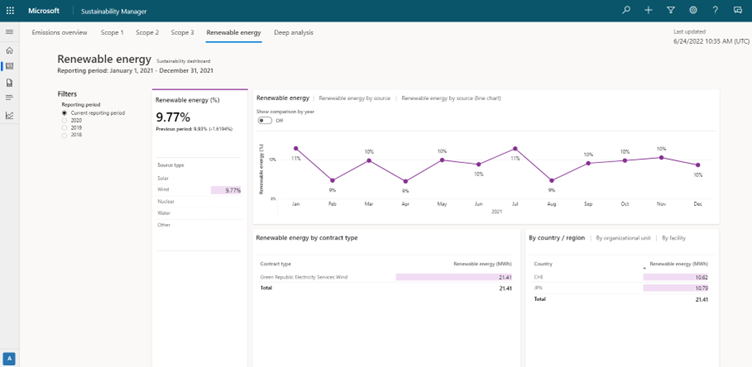Open the filter funnel icon
The image size is (752, 367).
(670, 10)
